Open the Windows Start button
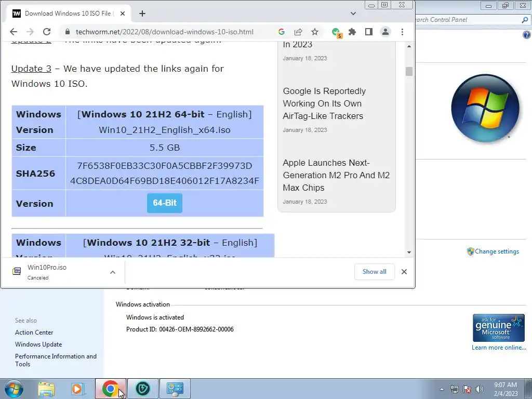 14,389
